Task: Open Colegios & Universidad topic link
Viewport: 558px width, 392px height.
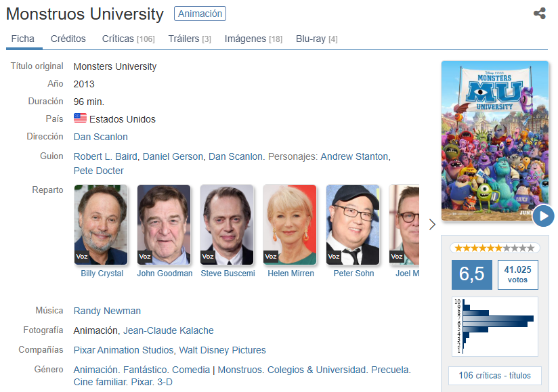Action: pyautogui.click(x=316, y=370)
